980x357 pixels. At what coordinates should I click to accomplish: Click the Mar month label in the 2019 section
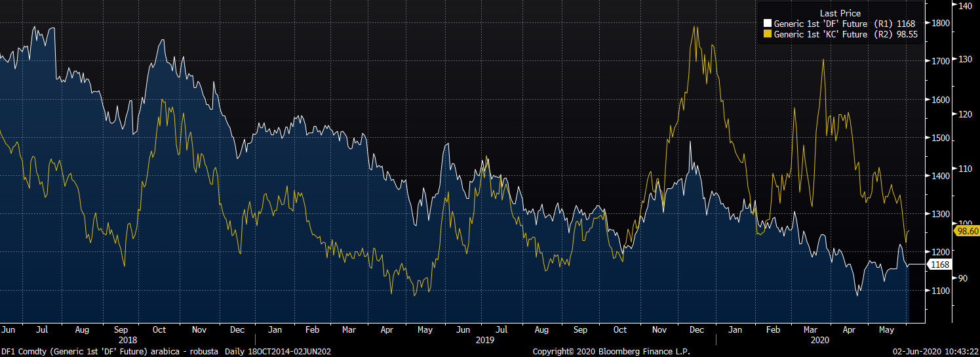(350, 330)
